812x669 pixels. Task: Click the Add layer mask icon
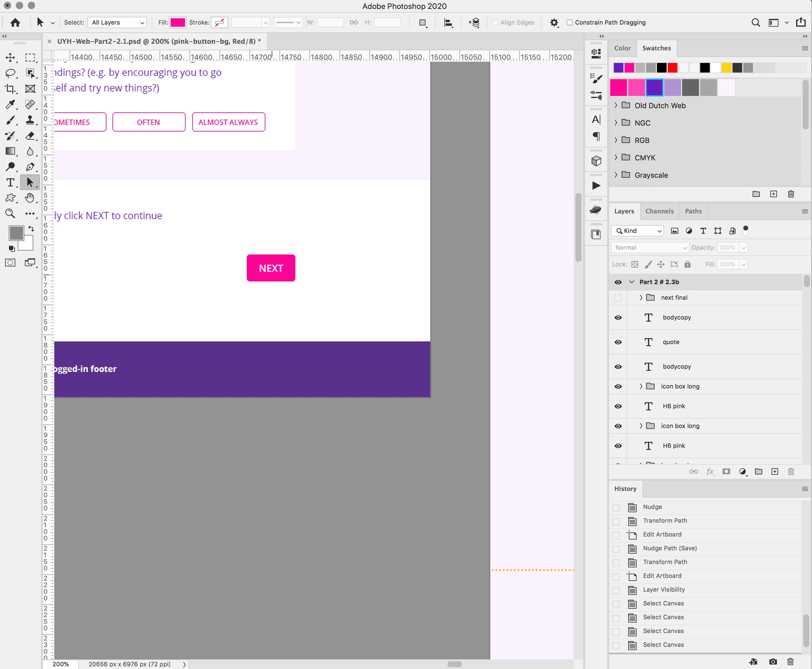coord(726,472)
